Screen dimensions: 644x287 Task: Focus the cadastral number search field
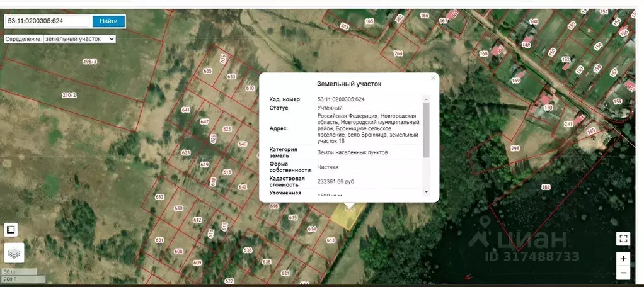47,21
